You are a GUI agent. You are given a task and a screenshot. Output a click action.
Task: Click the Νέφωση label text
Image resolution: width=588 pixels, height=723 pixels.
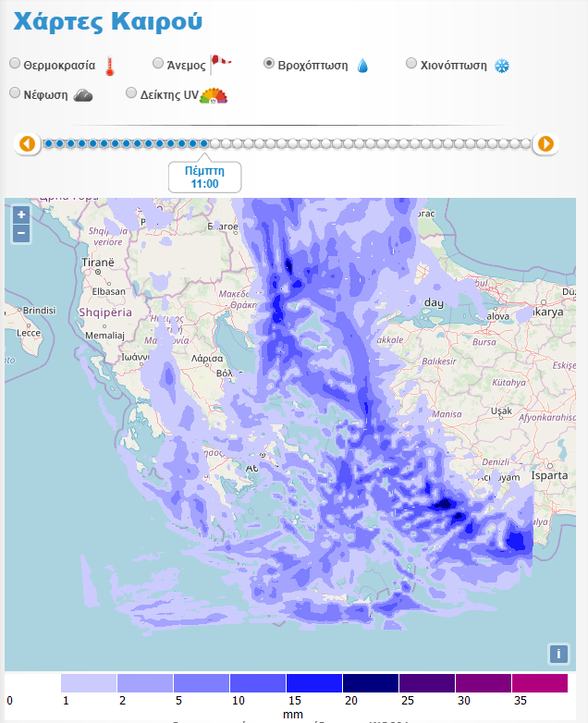click(45, 95)
